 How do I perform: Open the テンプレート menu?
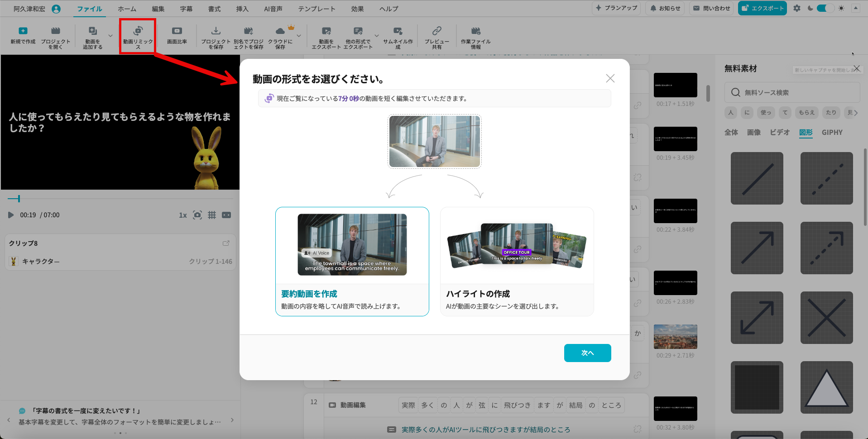317,9
